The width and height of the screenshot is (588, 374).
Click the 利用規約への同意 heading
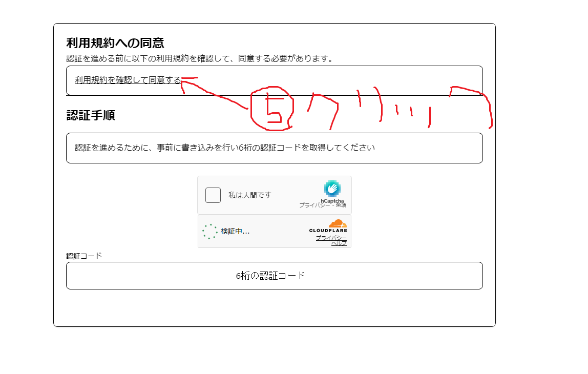[115, 43]
